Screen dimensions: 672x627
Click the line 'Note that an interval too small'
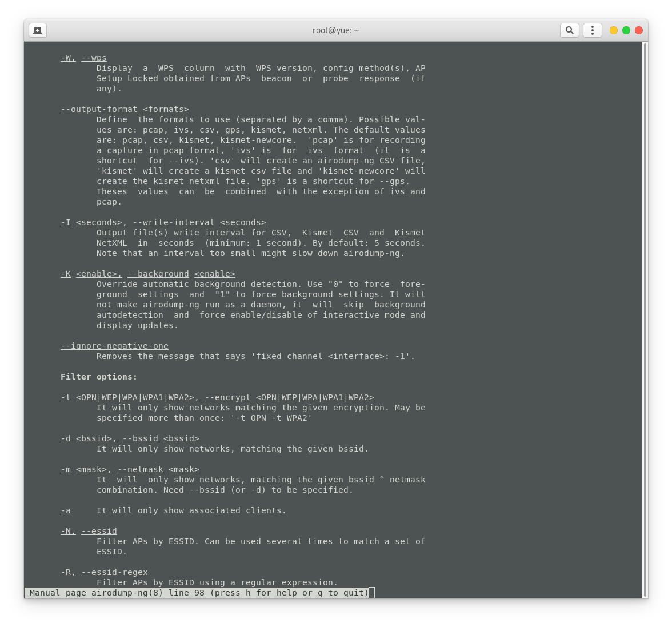point(250,253)
